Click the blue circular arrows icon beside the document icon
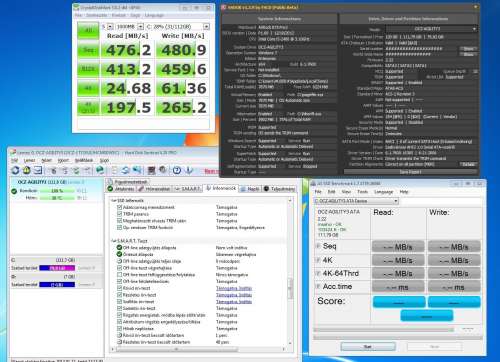 click(x=125, y=170)
